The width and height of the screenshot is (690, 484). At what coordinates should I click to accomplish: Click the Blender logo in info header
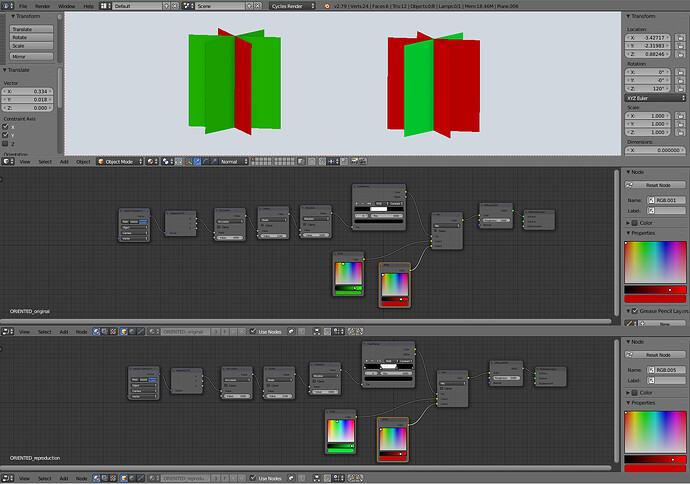tap(327, 6)
